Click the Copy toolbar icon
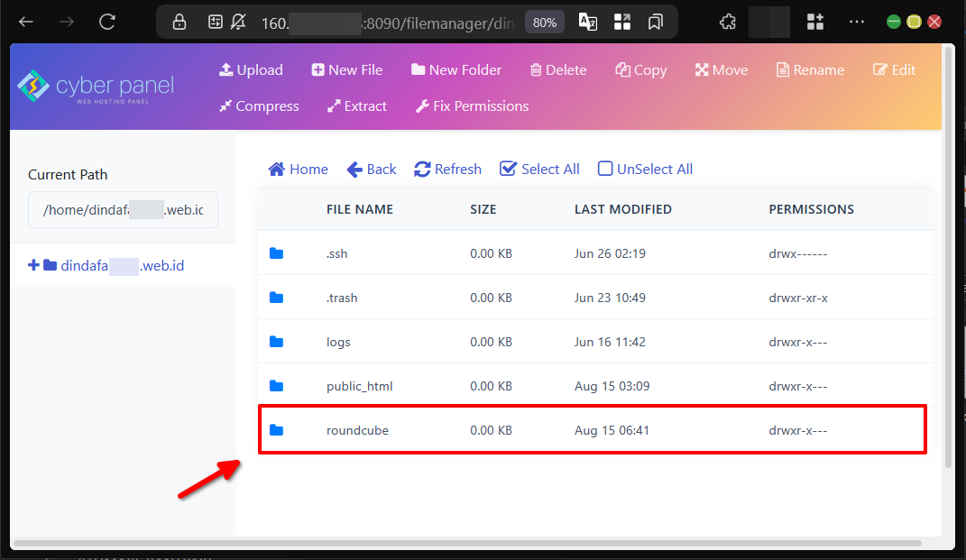The width and height of the screenshot is (966, 560). click(622, 70)
